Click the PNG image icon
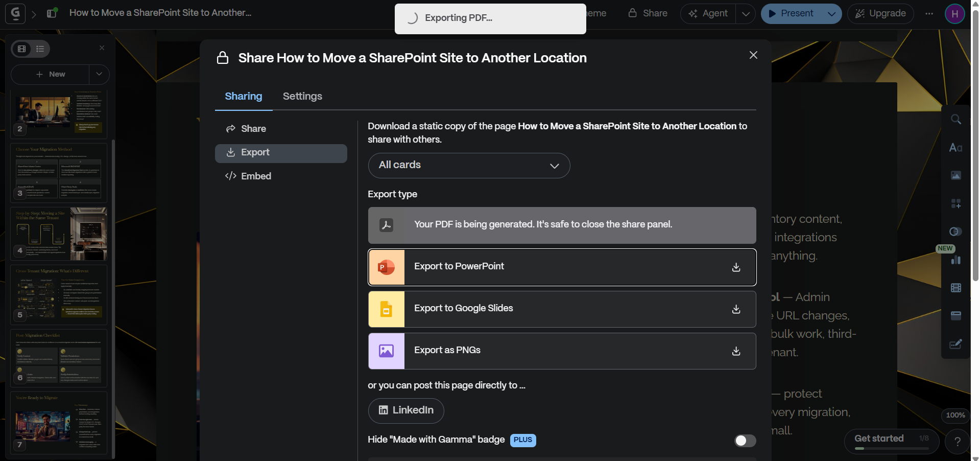The width and height of the screenshot is (980, 461). click(x=387, y=351)
